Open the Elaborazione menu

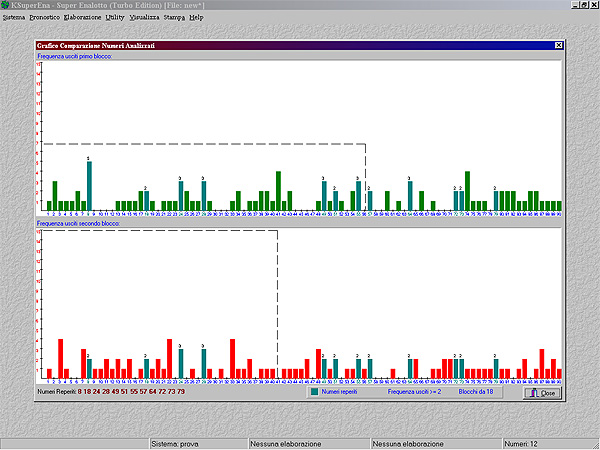(82, 18)
